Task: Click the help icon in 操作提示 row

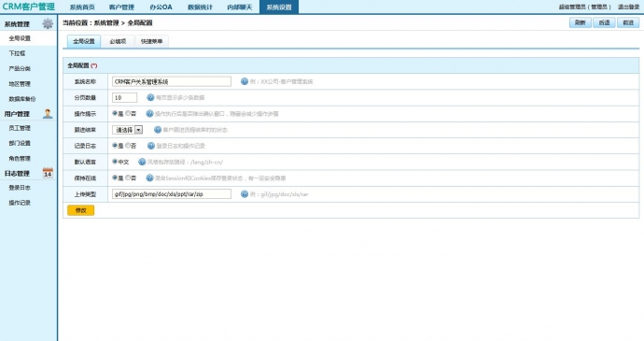Action: pyautogui.click(x=149, y=114)
